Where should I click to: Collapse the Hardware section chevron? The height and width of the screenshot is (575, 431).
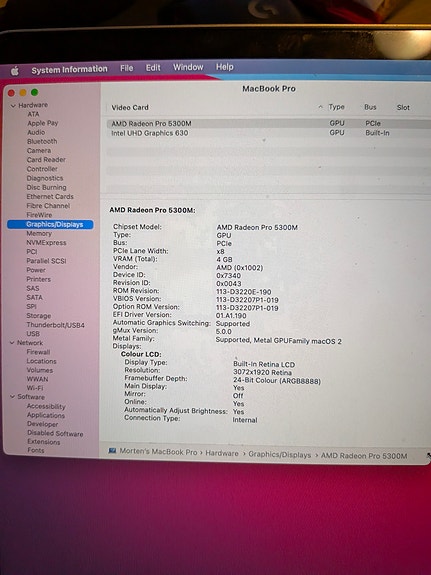[x=13, y=106]
